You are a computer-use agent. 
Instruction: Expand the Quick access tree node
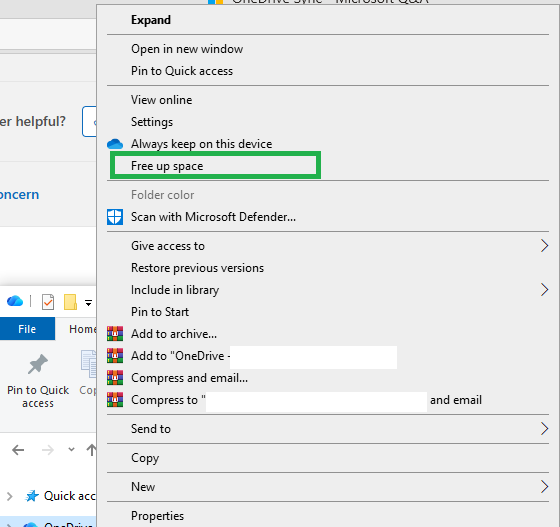[10, 496]
